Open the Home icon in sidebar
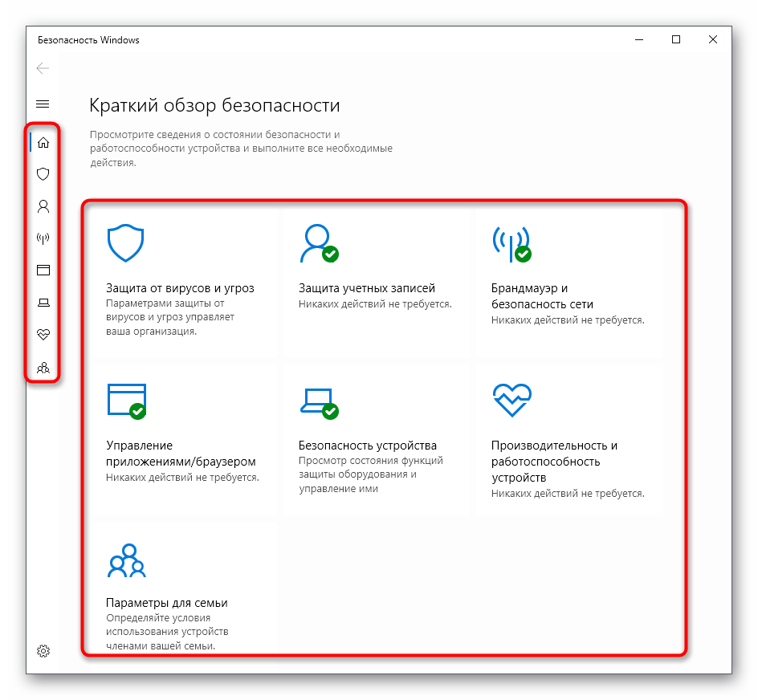Image resolution: width=758 pixels, height=700 pixels. pyautogui.click(x=43, y=142)
